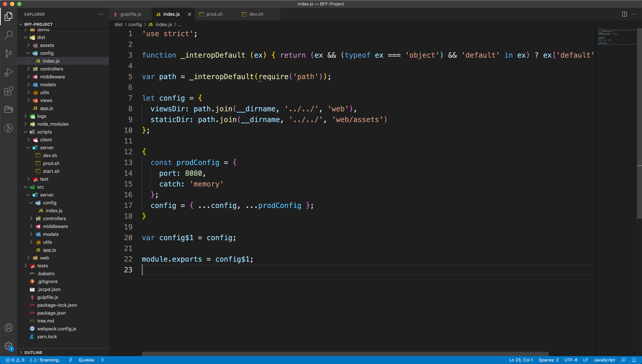The width and height of the screenshot is (642, 364).
Task: Expand the tests folder
Action: [63, 266]
